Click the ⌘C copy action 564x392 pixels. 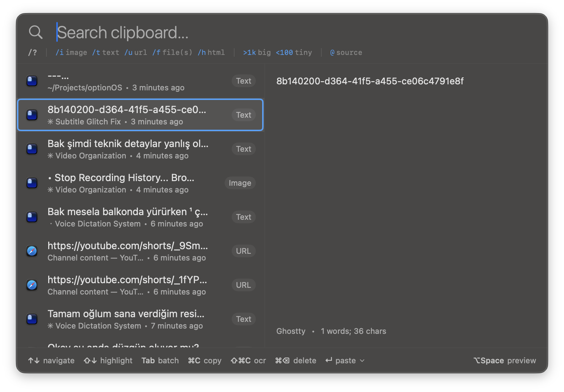(205, 360)
